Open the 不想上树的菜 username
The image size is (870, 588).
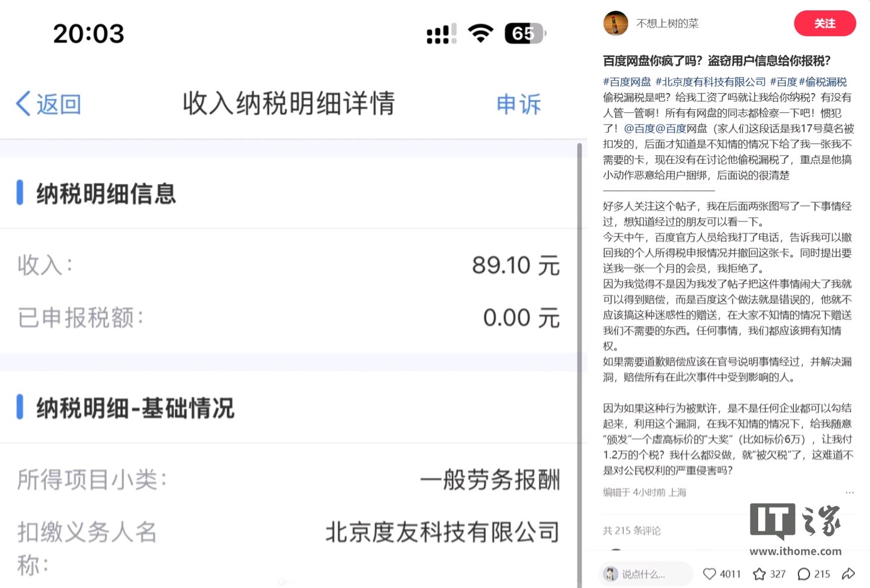click(x=668, y=24)
